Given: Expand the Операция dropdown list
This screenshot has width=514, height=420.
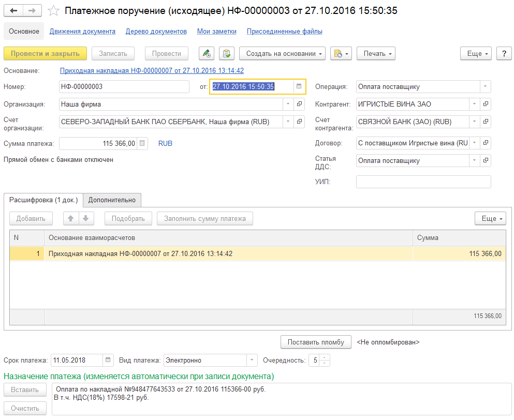Looking at the screenshot, I should pos(484,87).
